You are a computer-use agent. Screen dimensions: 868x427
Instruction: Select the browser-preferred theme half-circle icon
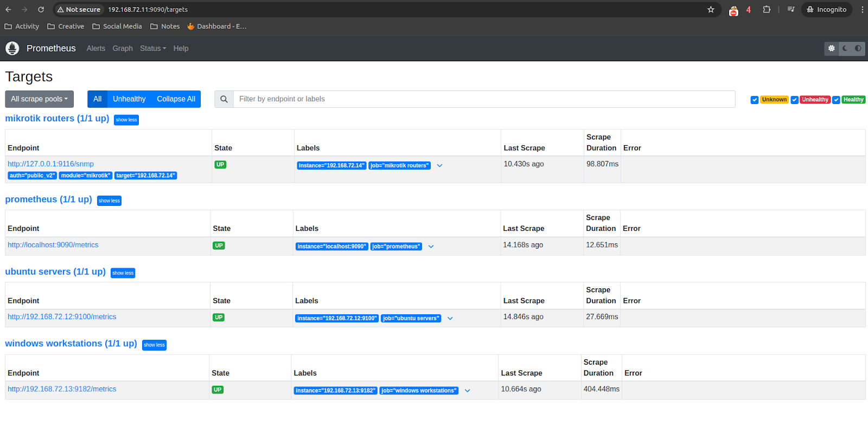pos(858,48)
